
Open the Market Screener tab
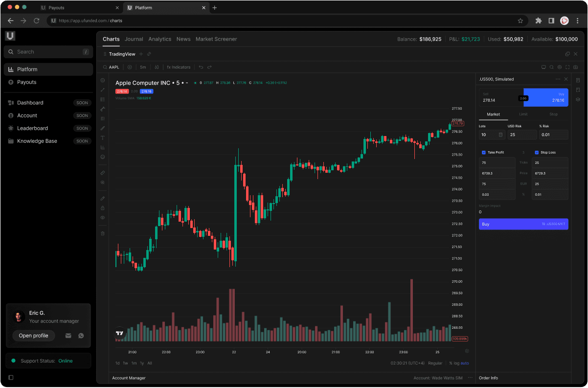pyautogui.click(x=216, y=39)
